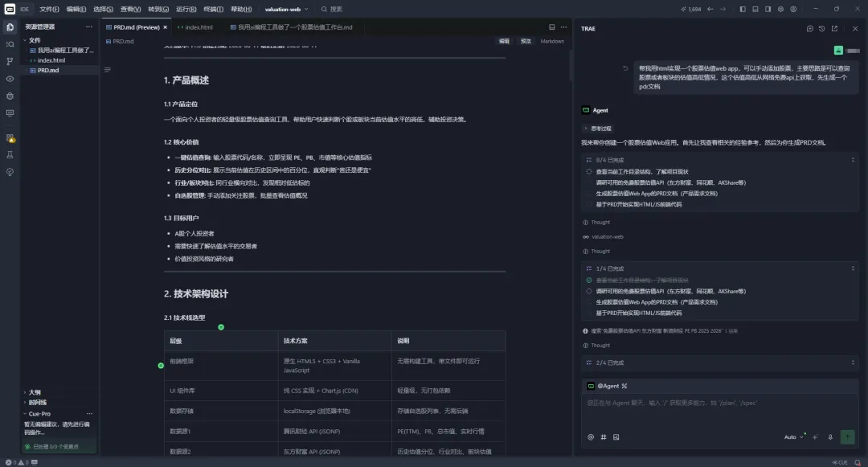Start a new chat in TRAE panel
The height and width of the screenshot is (467, 868).
coord(810,29)
